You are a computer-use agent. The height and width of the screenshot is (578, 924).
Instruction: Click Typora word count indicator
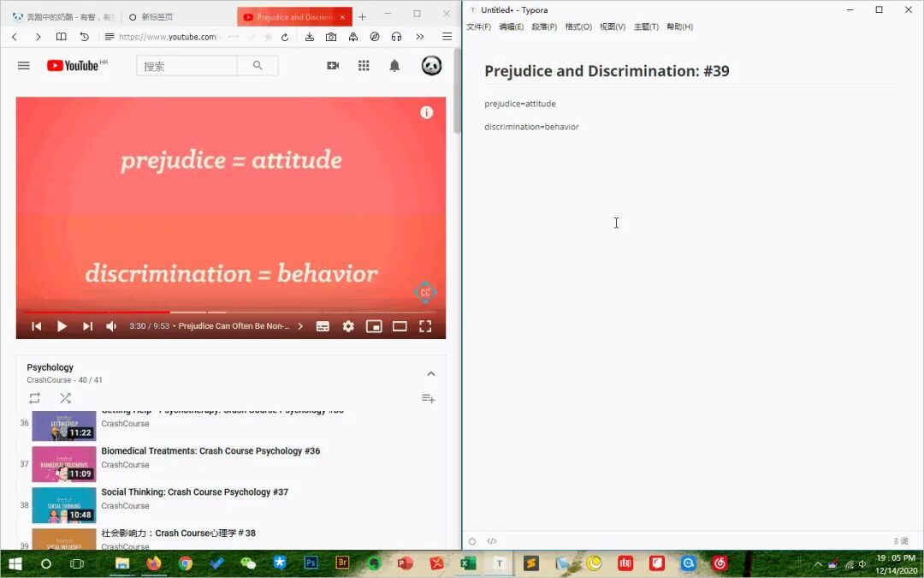[900, 541]
